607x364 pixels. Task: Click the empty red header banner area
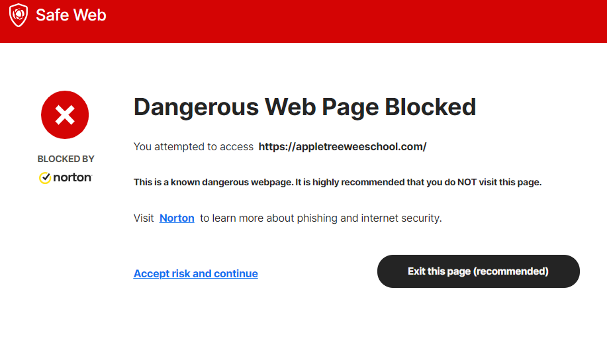pos(364,21)
